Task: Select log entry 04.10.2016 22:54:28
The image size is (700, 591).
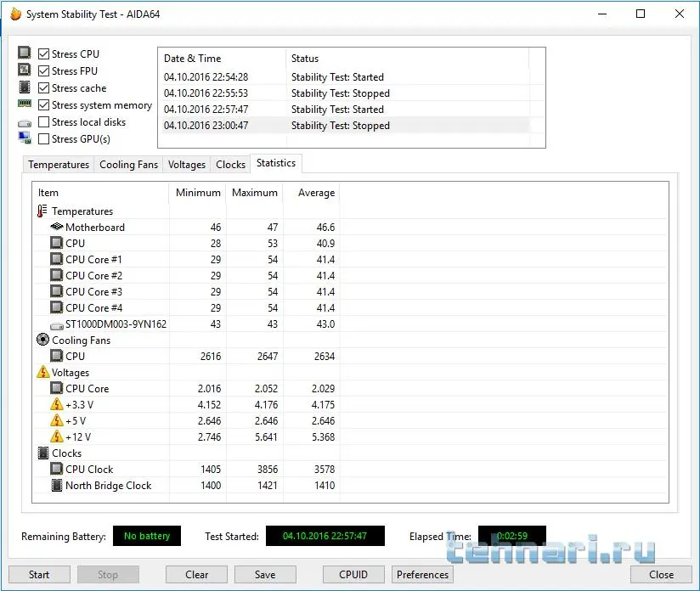Action: pos(344,76)
